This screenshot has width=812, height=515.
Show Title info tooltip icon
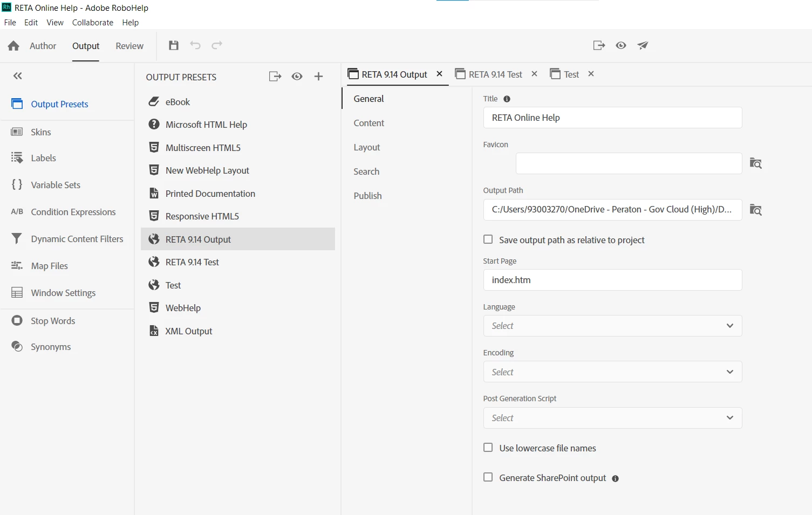pos(507,99)
